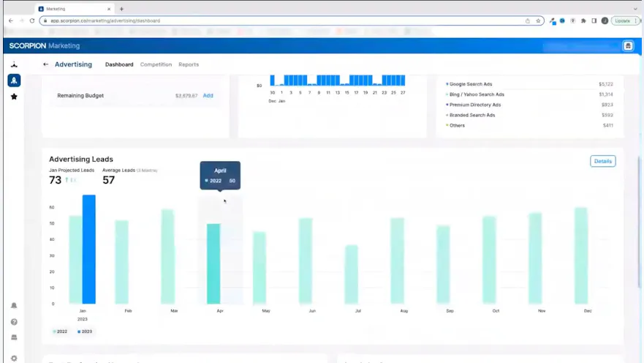
Task: Click the Add link next to Remaining Budget
Action: click(x=208, y=96)
